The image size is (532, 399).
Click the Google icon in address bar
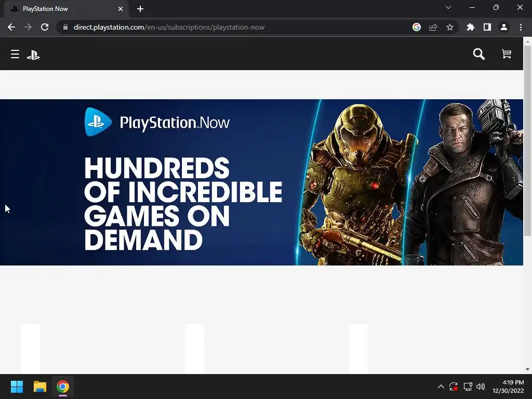coord(417,27)
